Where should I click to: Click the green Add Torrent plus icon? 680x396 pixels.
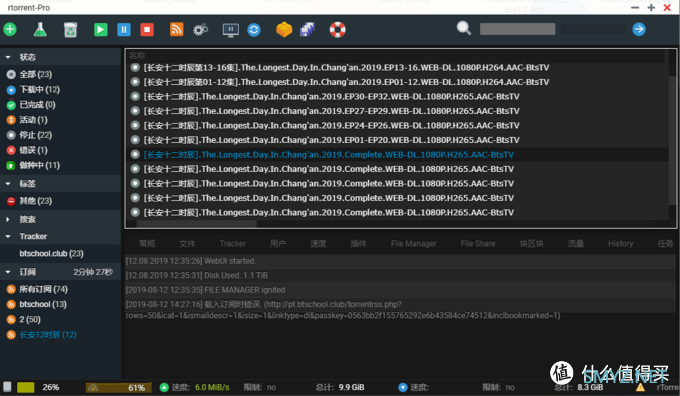(10, 29)
